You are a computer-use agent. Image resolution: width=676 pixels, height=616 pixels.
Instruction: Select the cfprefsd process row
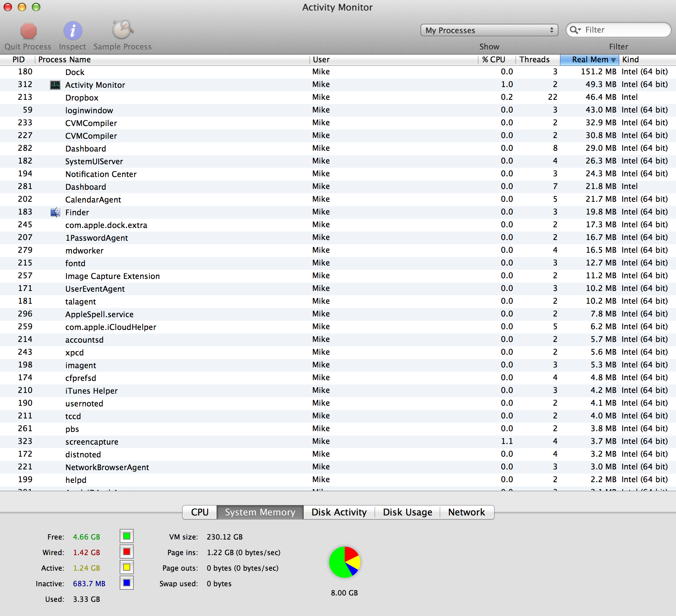click(338, 378)
